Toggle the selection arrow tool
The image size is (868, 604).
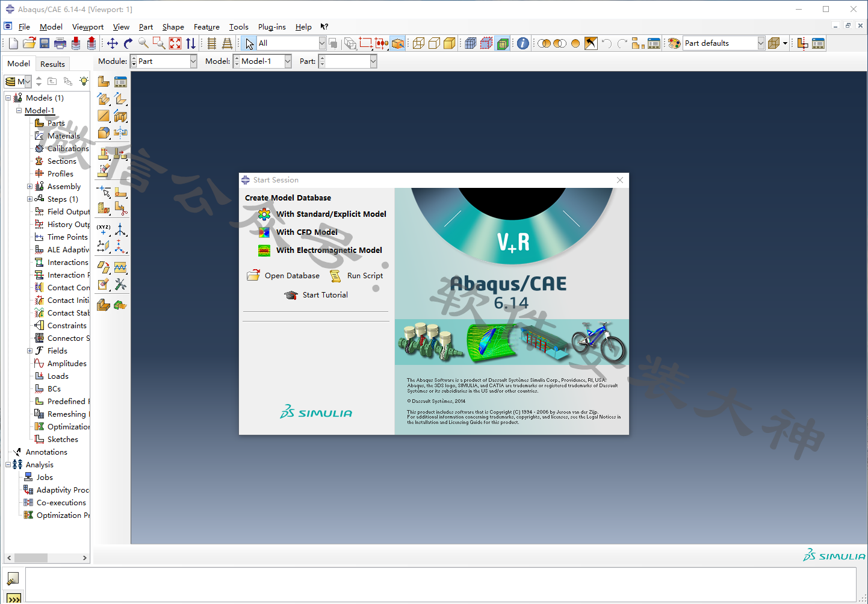pyautogui.click(x=250, y=43)
